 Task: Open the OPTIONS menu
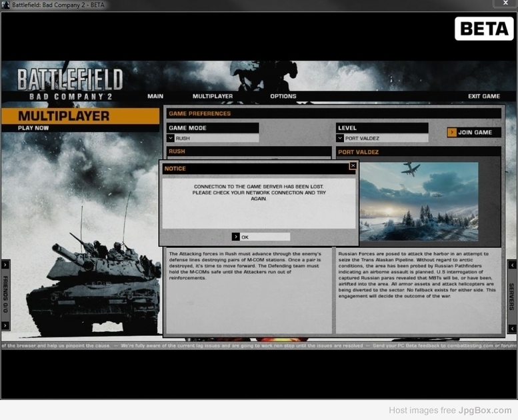pyautogui.click(x=283, y=96)
